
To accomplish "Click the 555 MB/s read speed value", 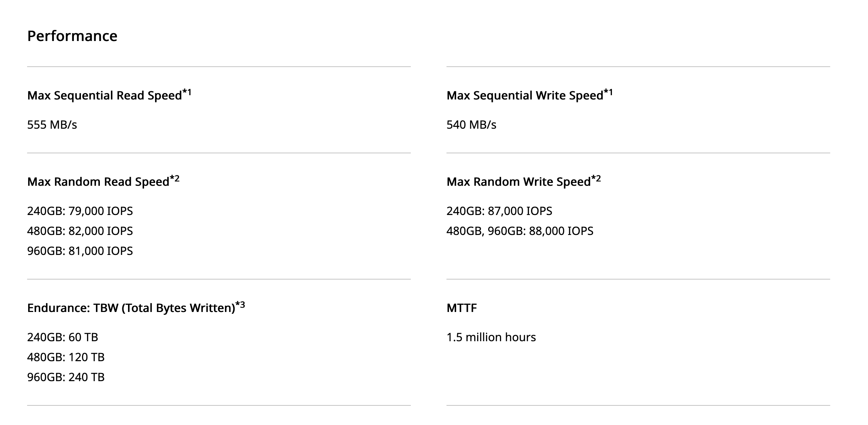I will 52,125.
